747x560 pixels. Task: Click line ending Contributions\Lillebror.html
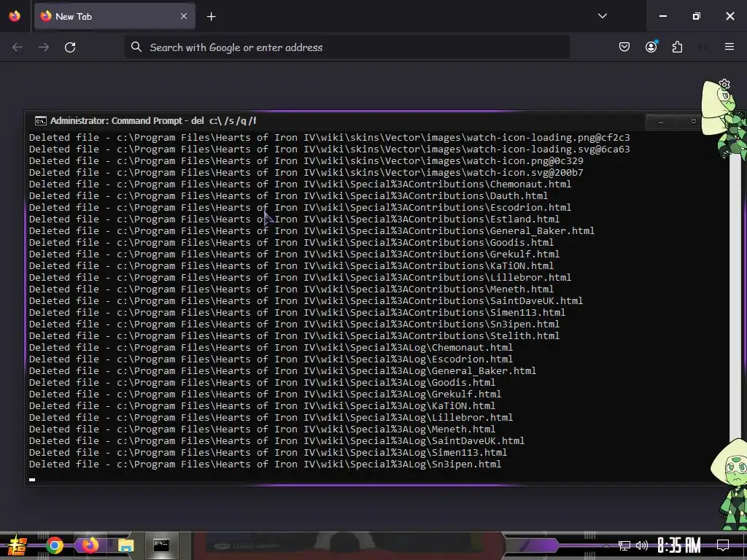pyautogui.click(x=300, y=278)
